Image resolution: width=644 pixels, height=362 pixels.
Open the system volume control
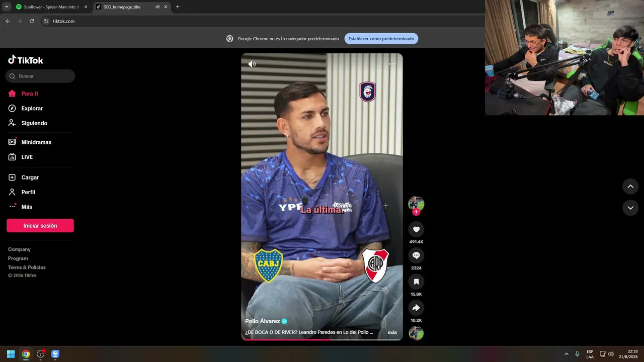click(x=611, y=354)
